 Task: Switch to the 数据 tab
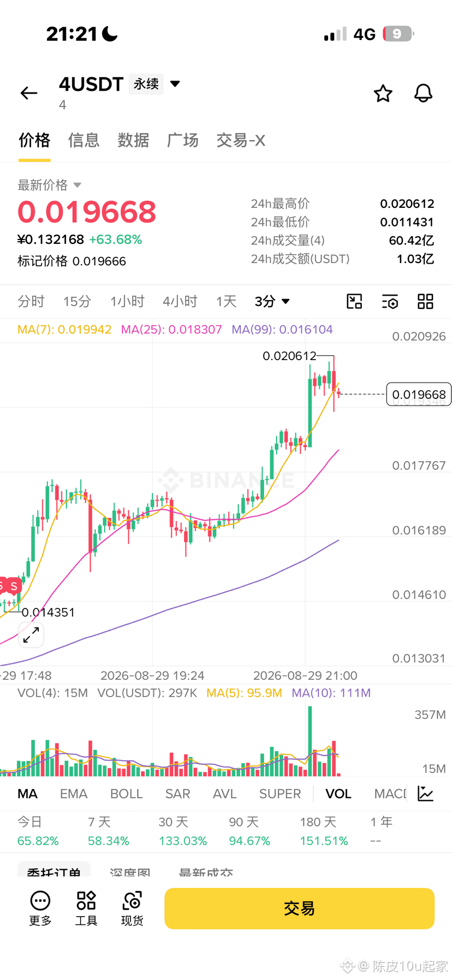click(133, 140)
